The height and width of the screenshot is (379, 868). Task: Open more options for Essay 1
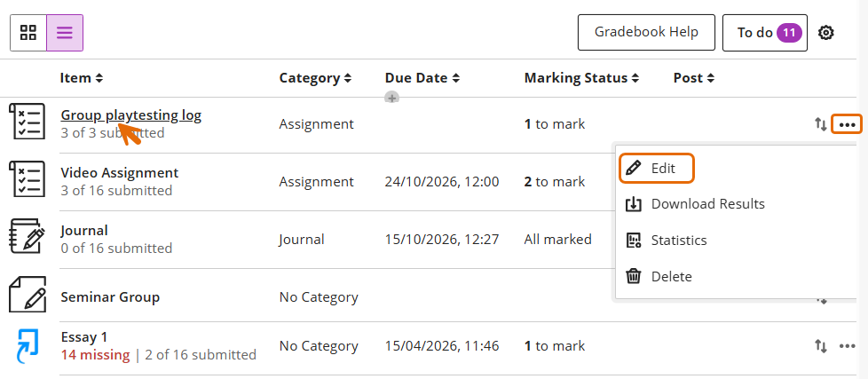point(847,346)
